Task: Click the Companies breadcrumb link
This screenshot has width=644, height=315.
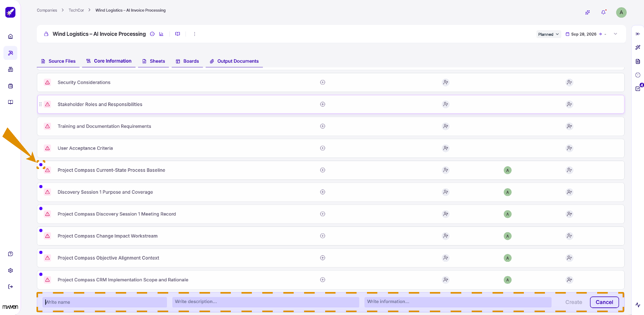Action: click(x=47, y=10)
